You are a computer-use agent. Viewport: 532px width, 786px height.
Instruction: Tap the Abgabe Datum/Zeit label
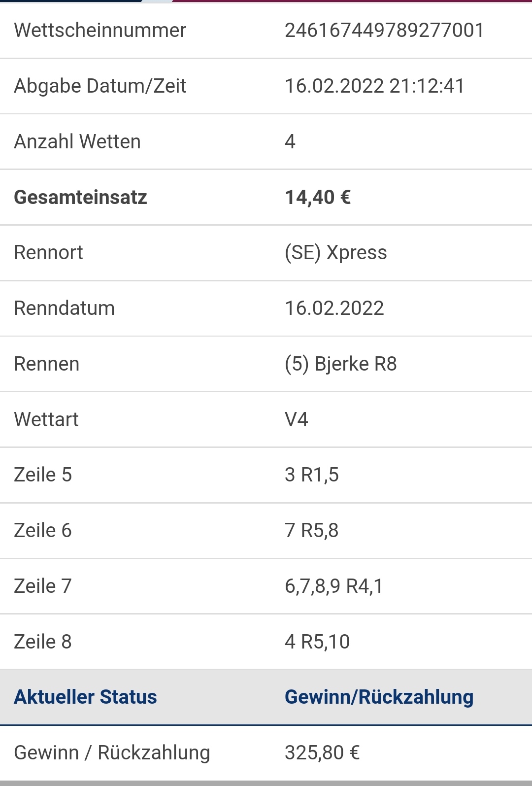(x=100, y=86)
